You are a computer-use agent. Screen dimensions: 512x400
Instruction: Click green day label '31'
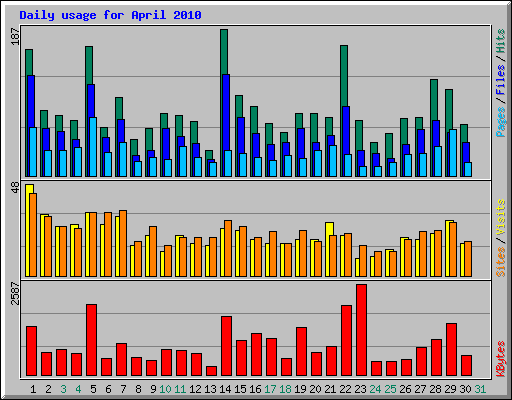pyautogui.click(x=480, y=389)
